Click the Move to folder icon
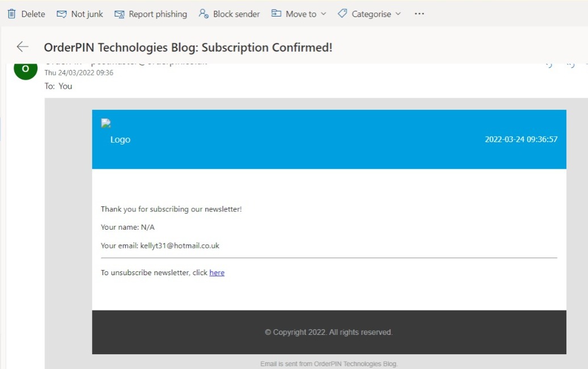Screen dimensions: 588x369 [276, 14]
